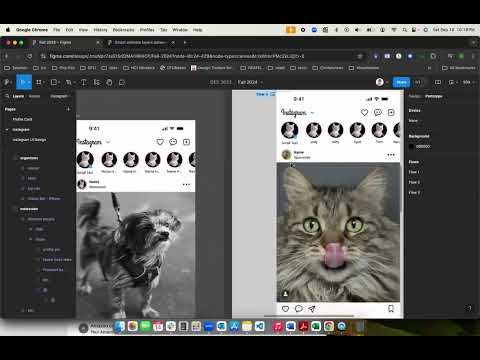Image resolution: width=480 pixels, height=360 pixels.
Task: Expand the avatar dropdown arrow
Action: tap(386, 82)
